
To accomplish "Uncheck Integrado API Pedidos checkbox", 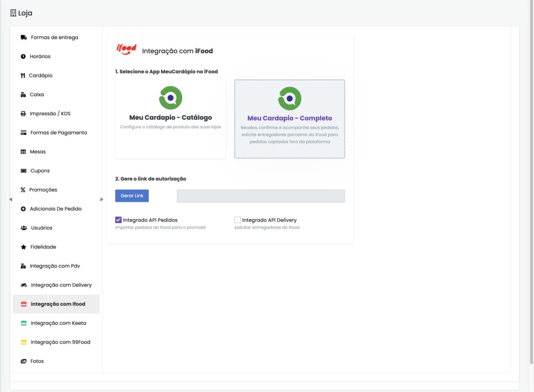I will (118, 220).
